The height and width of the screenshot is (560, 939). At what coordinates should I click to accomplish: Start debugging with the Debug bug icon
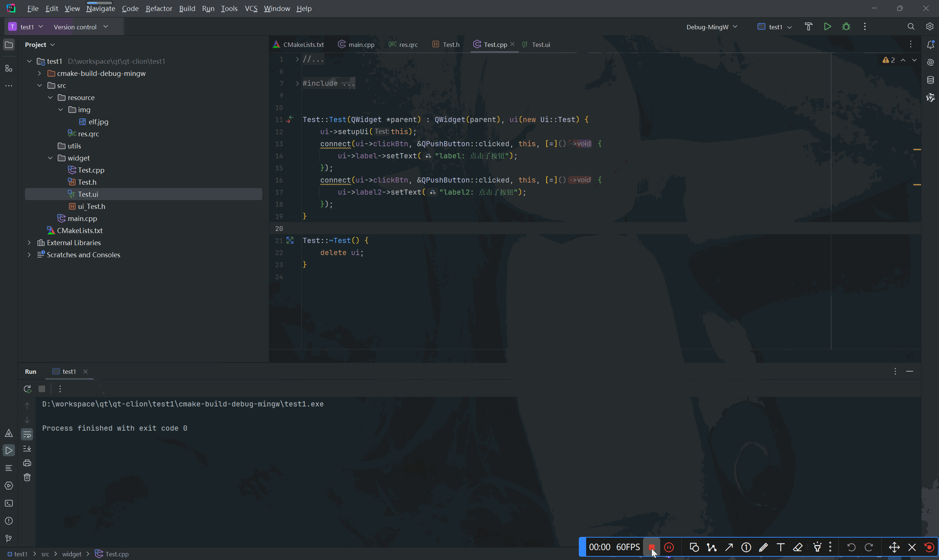pyautogui.click(x=846, y=27)
